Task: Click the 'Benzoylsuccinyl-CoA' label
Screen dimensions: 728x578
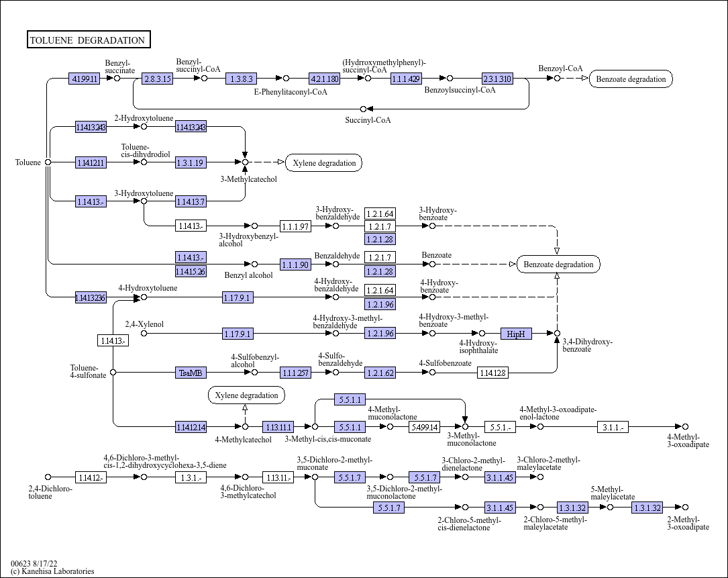Action: coord(460,90)
